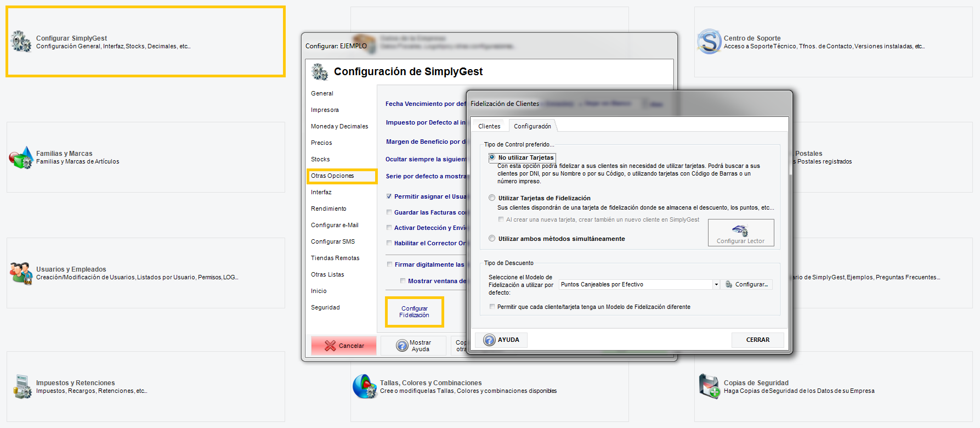980x428 pixels.
Task: Select Utilizar ambos métodos simultáneamente
Action: click(x=492, y=239)
